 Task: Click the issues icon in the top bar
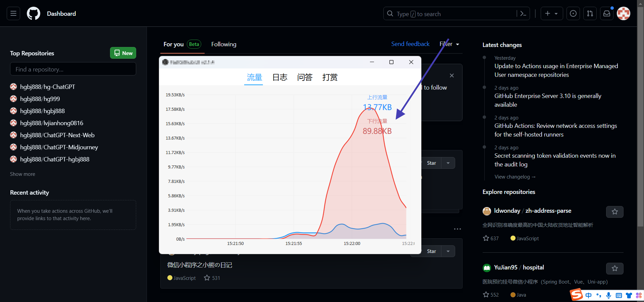(573, 13)
